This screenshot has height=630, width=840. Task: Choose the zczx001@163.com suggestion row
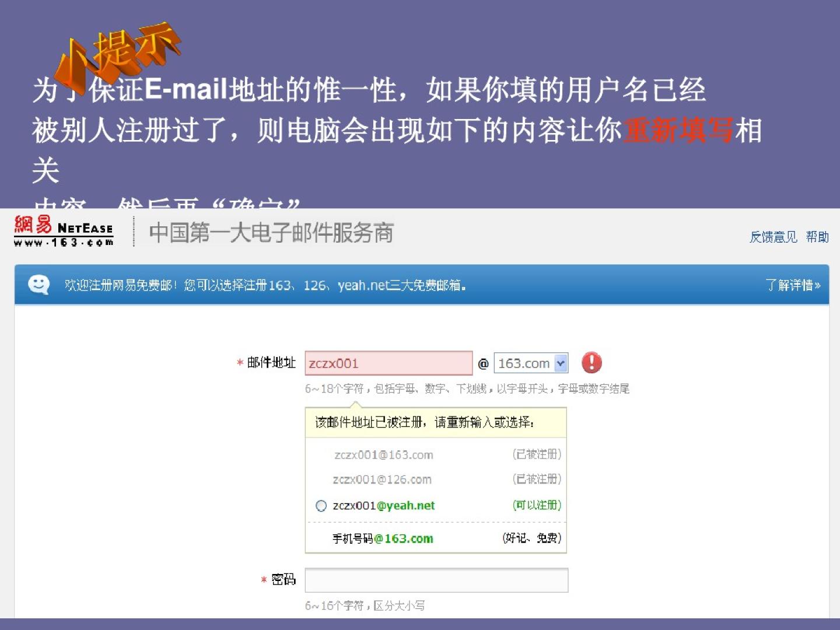pyautogui.click(x=383, y=455)
